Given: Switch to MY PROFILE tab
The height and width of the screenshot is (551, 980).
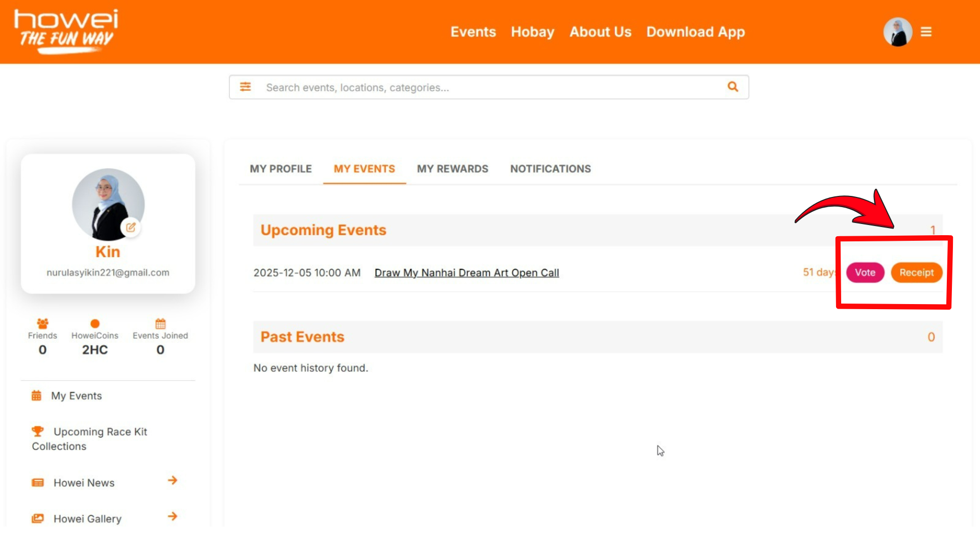Looking at the screenshot, I should (281, 169).
